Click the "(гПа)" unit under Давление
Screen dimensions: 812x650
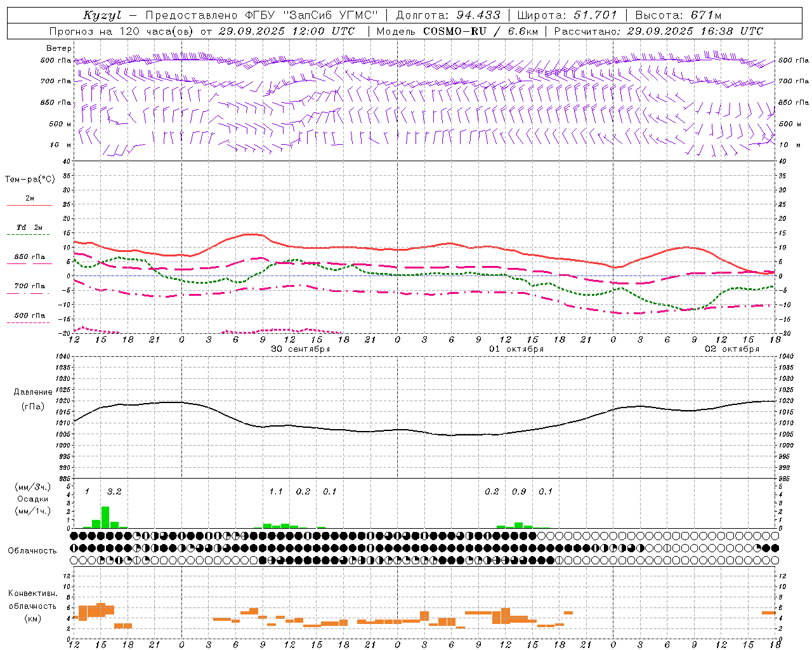[x=33, y=407]
